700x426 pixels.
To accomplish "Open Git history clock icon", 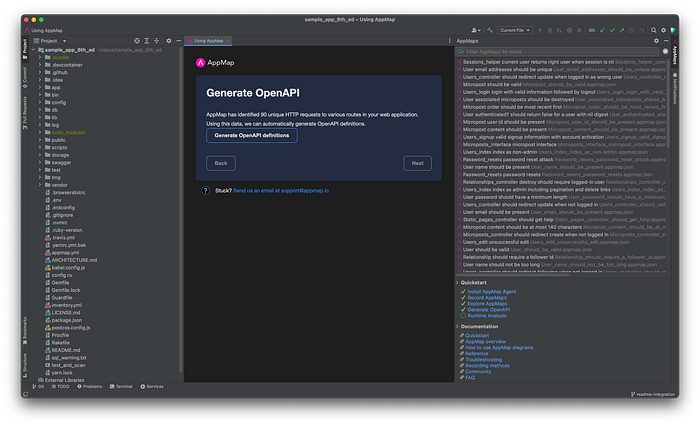I will pos(631,30).
